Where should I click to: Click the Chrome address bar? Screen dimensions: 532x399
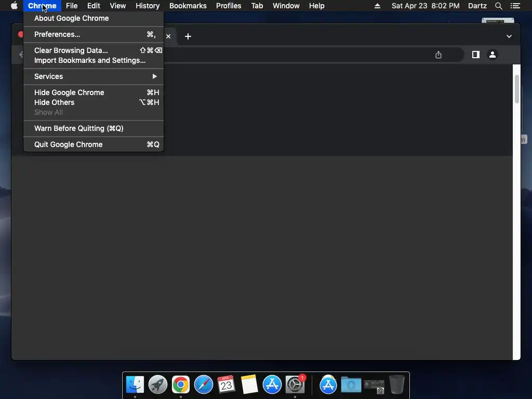[313, 55]
